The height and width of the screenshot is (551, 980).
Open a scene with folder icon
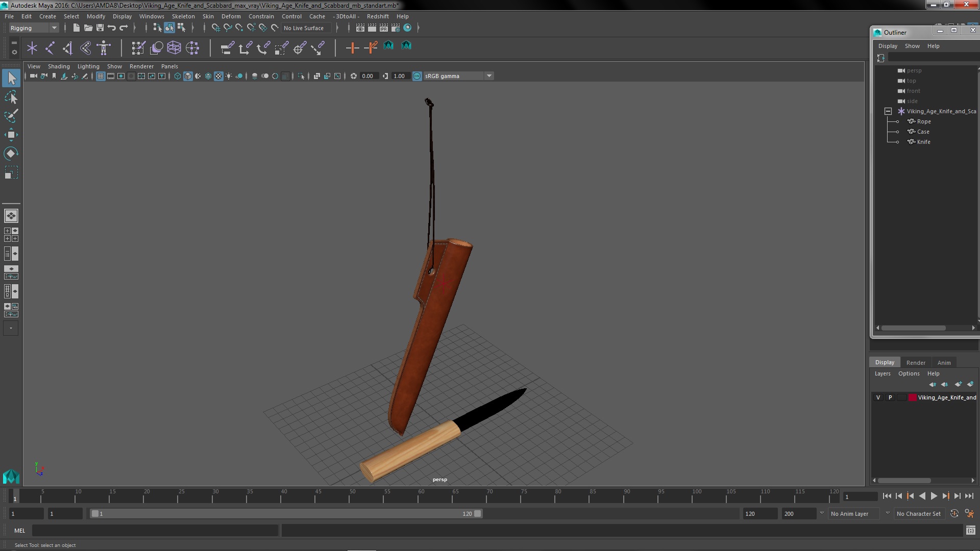88,28
